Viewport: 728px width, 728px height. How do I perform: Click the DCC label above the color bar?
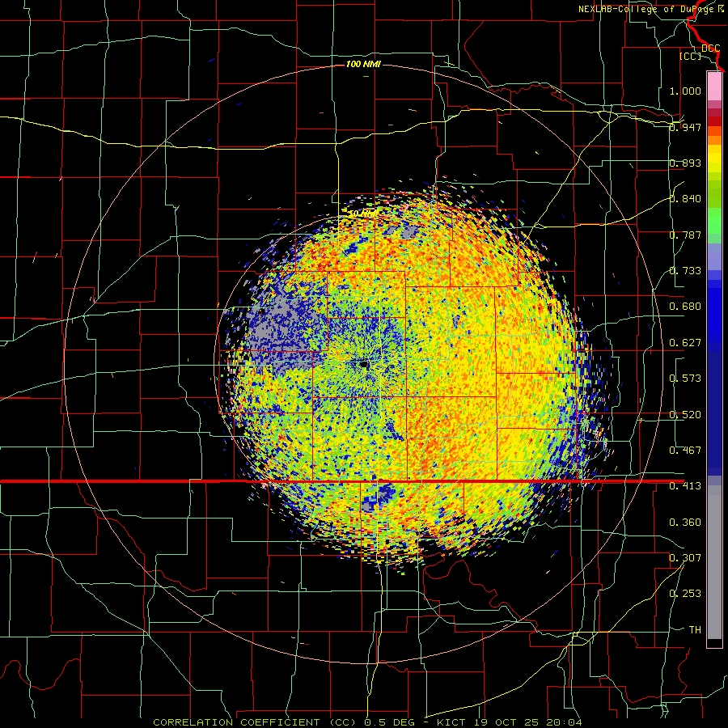[711, 49]
